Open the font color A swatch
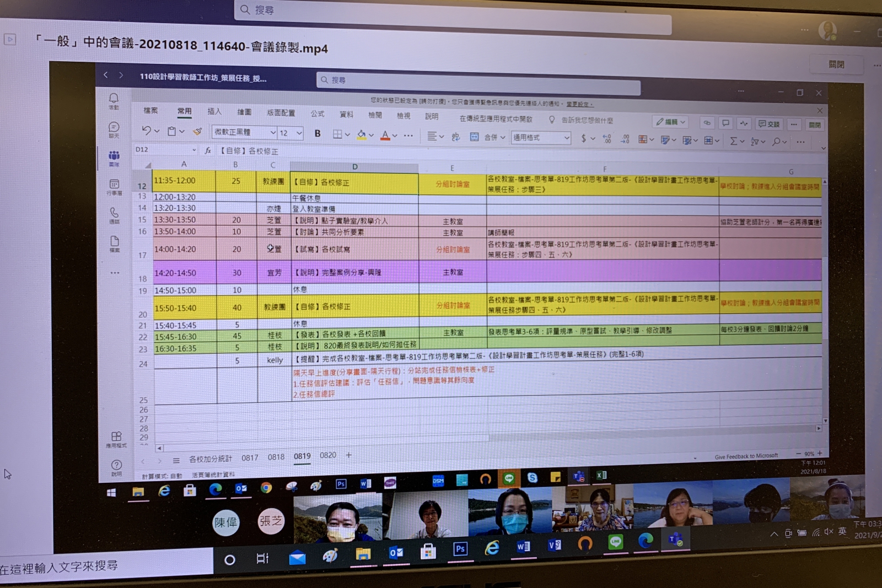Screen dimensions: 882x588 pos(385,135)
